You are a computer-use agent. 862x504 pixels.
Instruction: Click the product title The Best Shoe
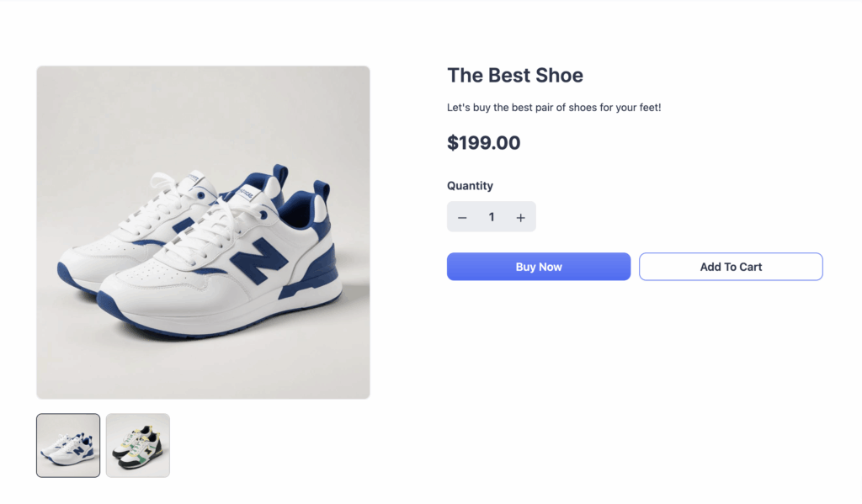coord(514,75)
